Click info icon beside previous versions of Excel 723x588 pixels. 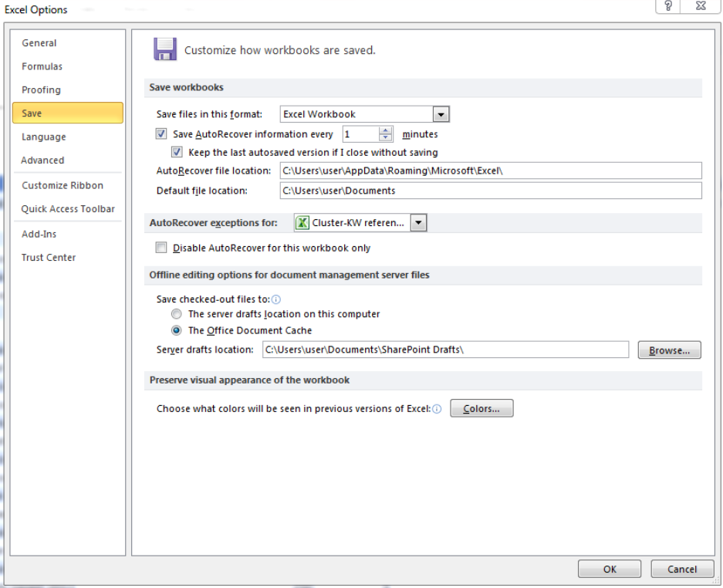pyautogui.click(x=437, y=409)
